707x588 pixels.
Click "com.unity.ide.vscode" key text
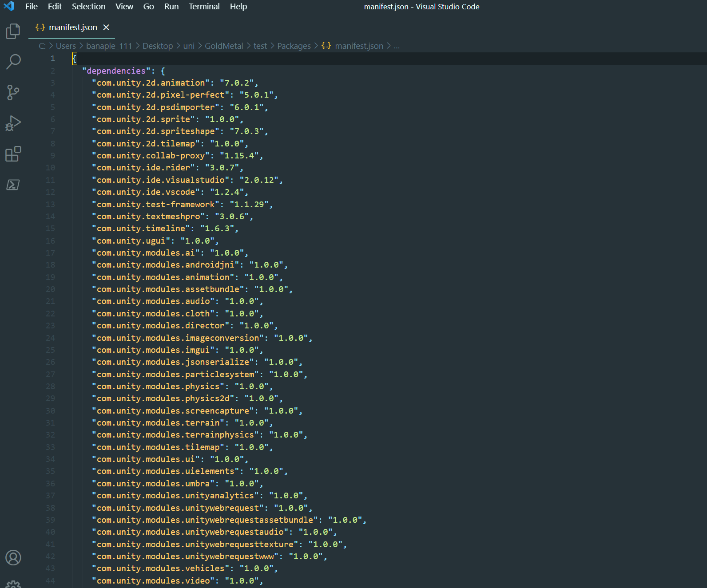click(146, 192)
